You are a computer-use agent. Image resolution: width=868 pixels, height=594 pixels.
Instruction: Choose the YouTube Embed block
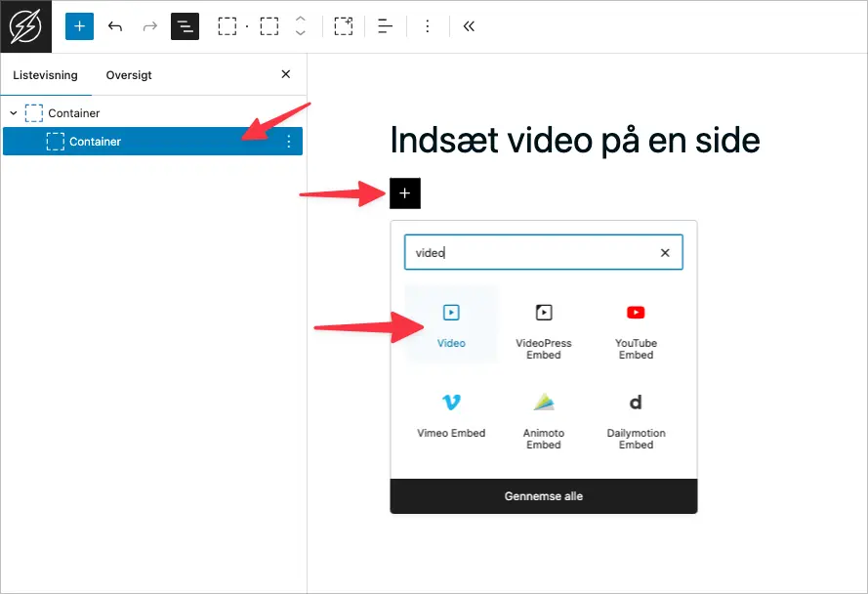tap(636, 326)
